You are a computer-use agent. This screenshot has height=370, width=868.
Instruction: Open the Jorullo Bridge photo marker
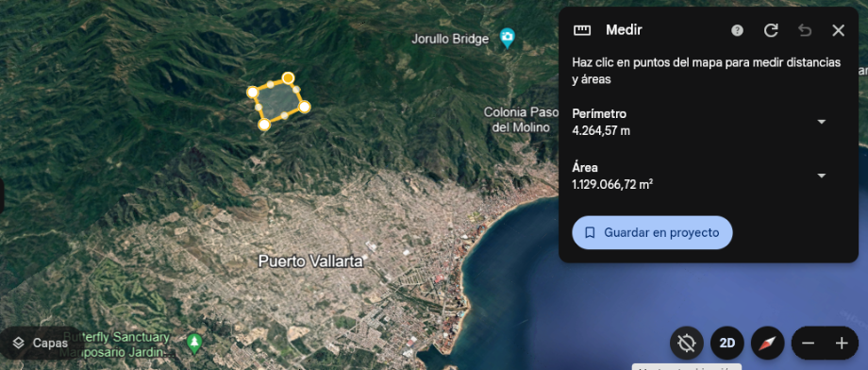click(507, 38)
